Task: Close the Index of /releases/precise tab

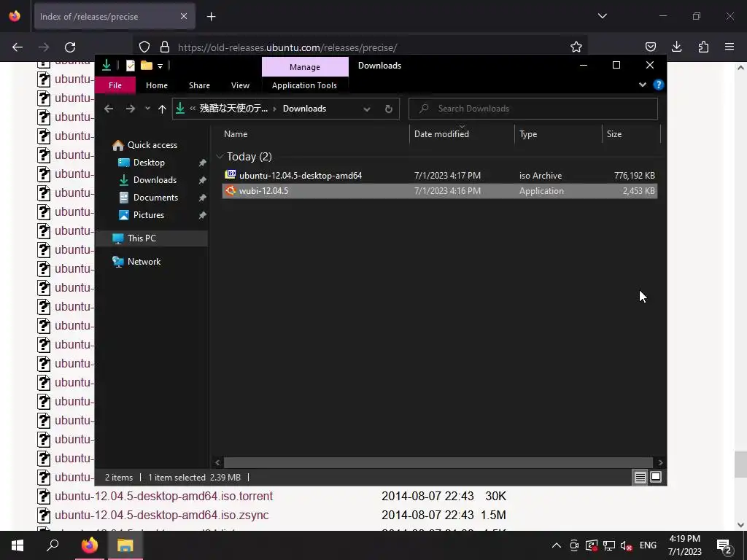Action: pos(184,16)
